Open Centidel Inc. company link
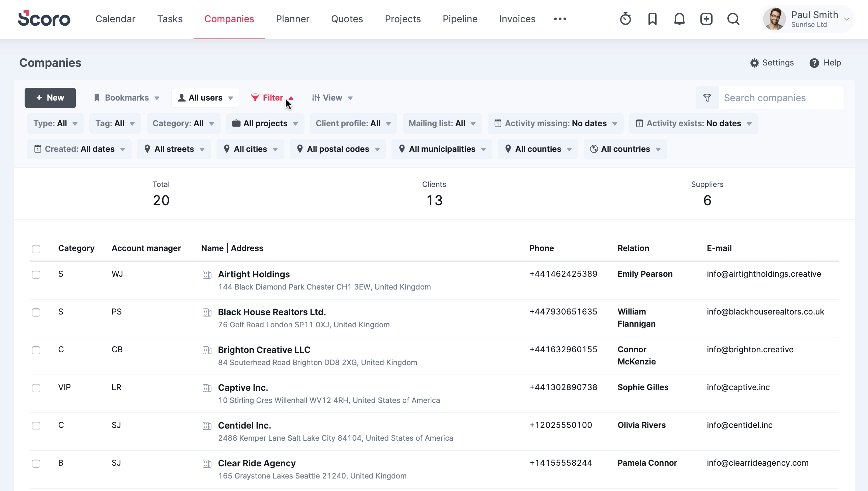This screenshot has height=491, width=868. (244, 426)
